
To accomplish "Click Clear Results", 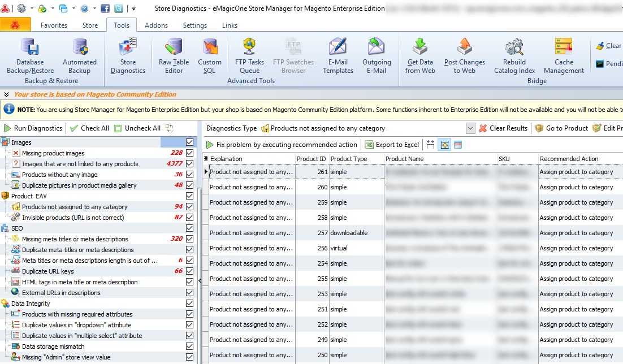I will point(503,128).
